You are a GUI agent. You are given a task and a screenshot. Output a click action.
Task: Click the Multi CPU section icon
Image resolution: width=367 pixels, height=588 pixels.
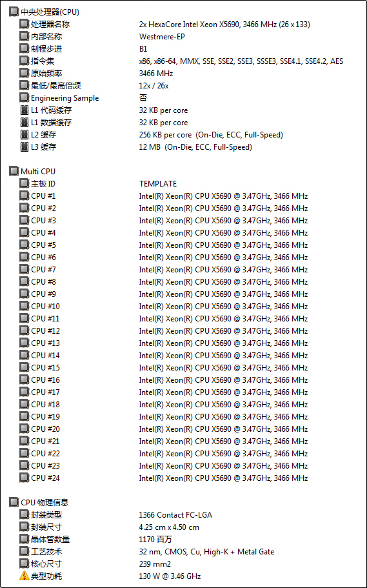pyautogui.click(x=14, y=172)
